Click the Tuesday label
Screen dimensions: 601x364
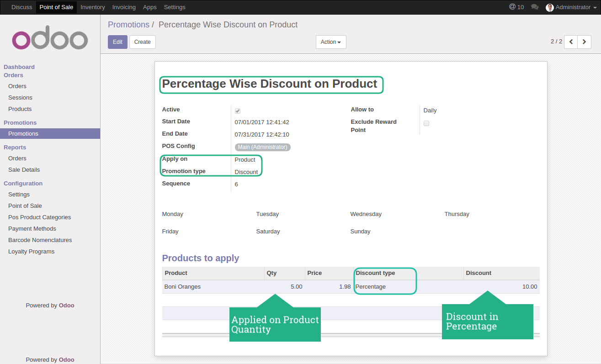[267, 214]
